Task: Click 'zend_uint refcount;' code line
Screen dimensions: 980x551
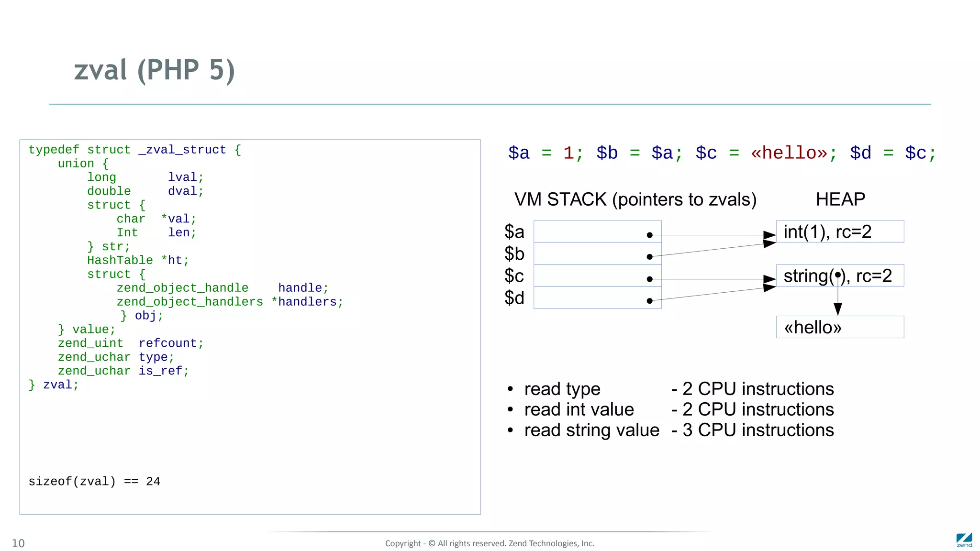Action: 131,343
